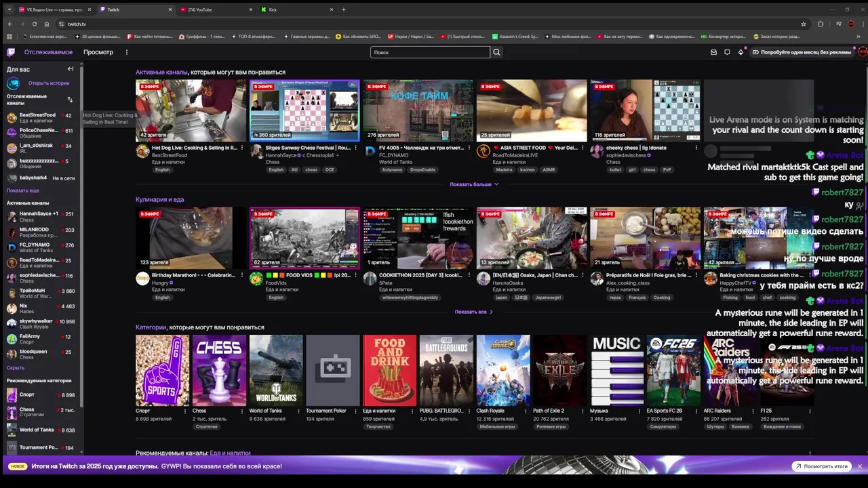Viewport: 868px width, 488px height.
Task: Open the three-dot more menu beside Просмотр
Action: click(x=126, y=52)
